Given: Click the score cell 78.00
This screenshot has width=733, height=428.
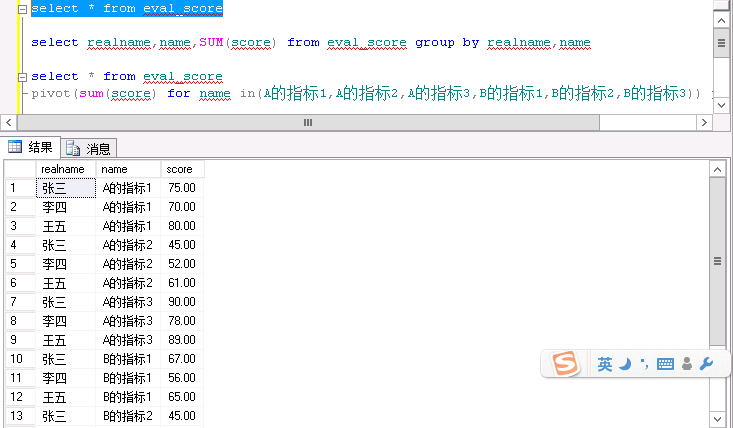Looking at the screenshot, I should 182,321.
